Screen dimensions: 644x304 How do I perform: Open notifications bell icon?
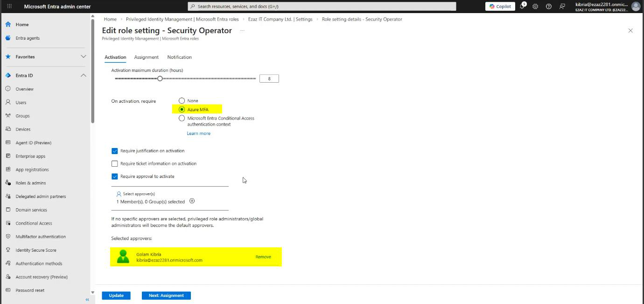pyautogui.click(x=522, y=6)
